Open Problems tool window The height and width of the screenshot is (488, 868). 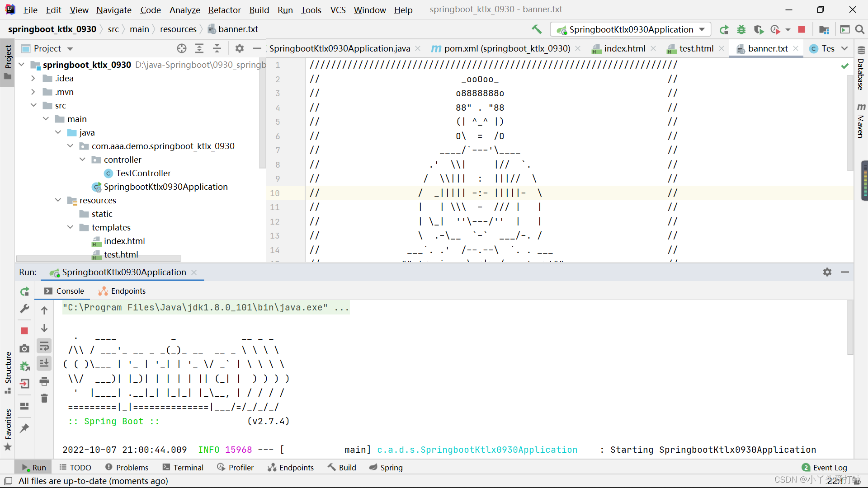(127, 467)
